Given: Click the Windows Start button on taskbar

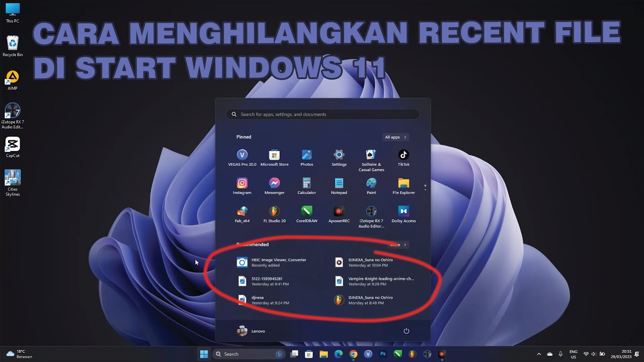Looking at the screenshot, I should pyautogui.click(x=204, y=354).
